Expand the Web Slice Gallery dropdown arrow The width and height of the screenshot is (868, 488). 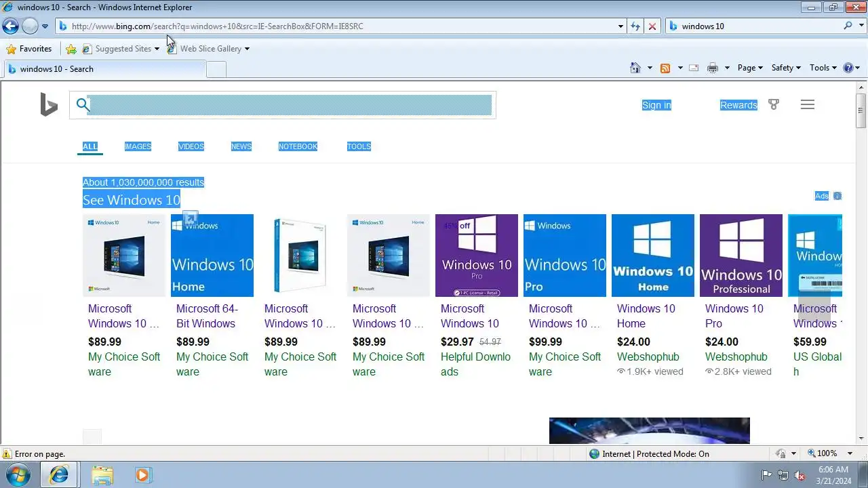[247, 49]
